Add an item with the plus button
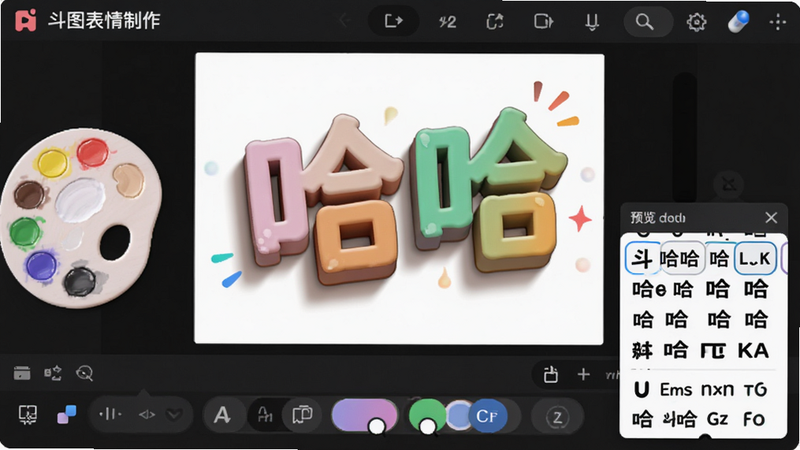800x450 pixels. click(x=584, y=374)
